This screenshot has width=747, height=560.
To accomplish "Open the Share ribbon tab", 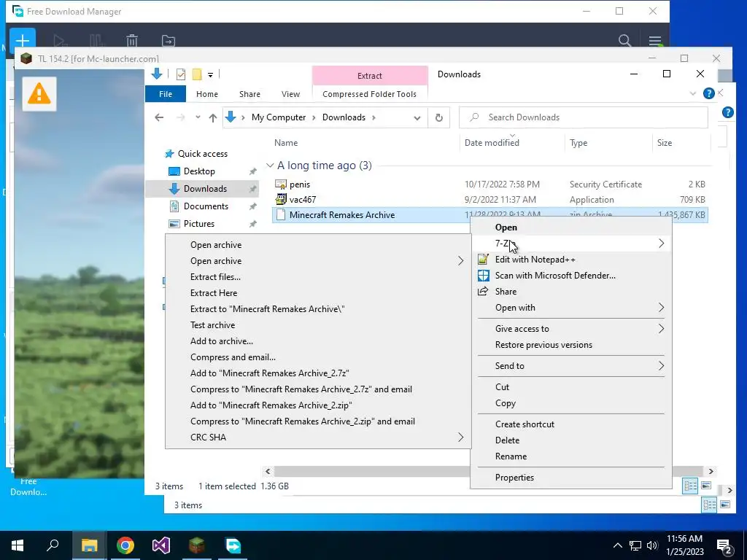I will pyautogui.click(x=249, y=94).
